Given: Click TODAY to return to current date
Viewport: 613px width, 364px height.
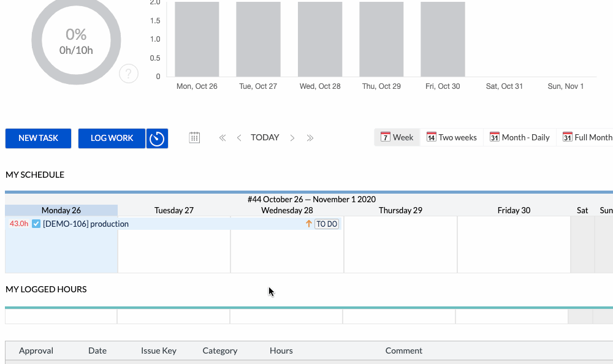Looking at the screenshot, I should tap(265, 138).
